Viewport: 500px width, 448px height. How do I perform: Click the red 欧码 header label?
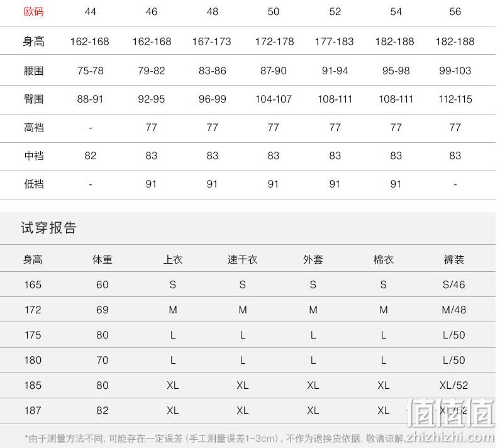point(34,12)
